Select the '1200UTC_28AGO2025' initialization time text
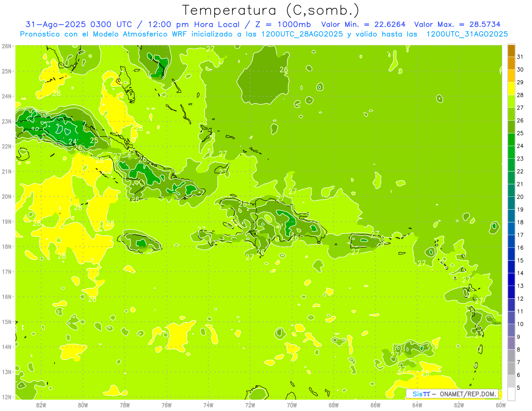This screenshot has height=411, width=532. [301, 34]
